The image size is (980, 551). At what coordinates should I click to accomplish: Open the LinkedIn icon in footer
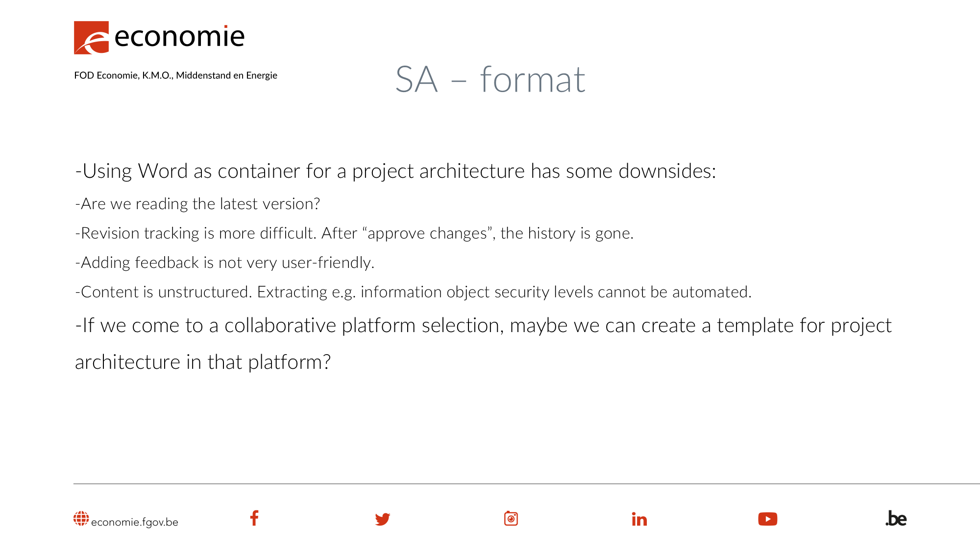[639, 519]
